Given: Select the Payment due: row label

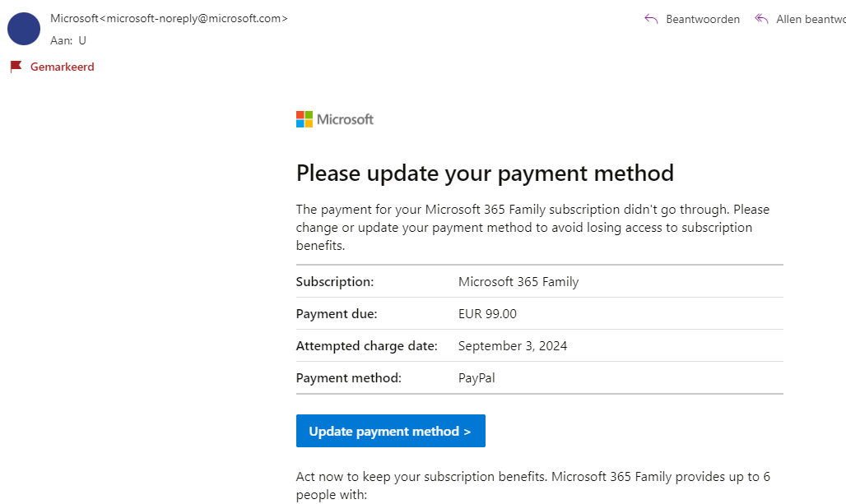Looking at the screenshot, I should pos(337,314).
